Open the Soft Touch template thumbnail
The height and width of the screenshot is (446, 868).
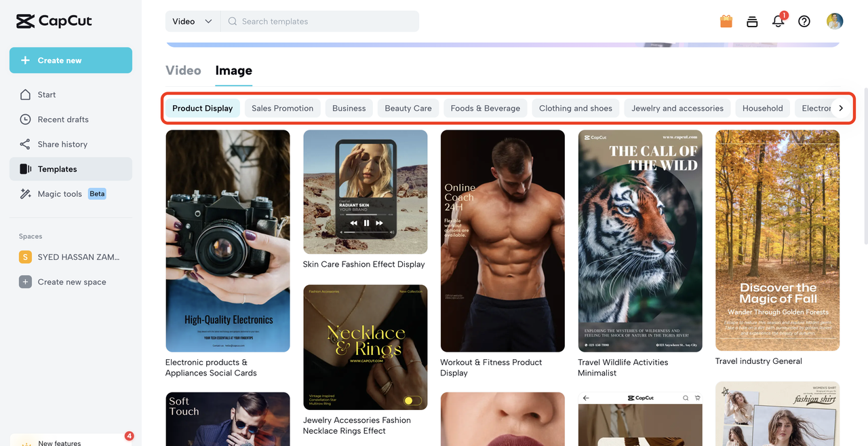(x=228, y=419)
